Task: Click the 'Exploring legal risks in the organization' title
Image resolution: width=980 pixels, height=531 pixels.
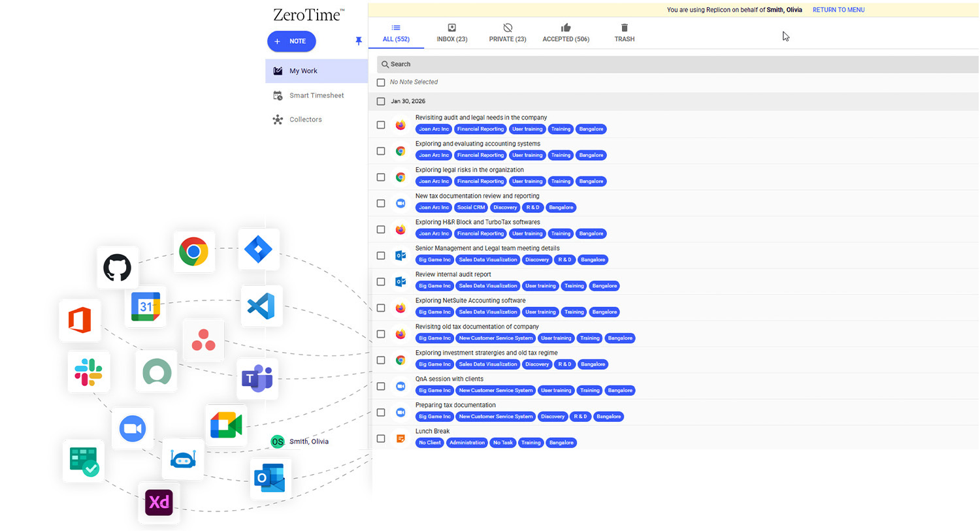Action: [x=470, y=170]
